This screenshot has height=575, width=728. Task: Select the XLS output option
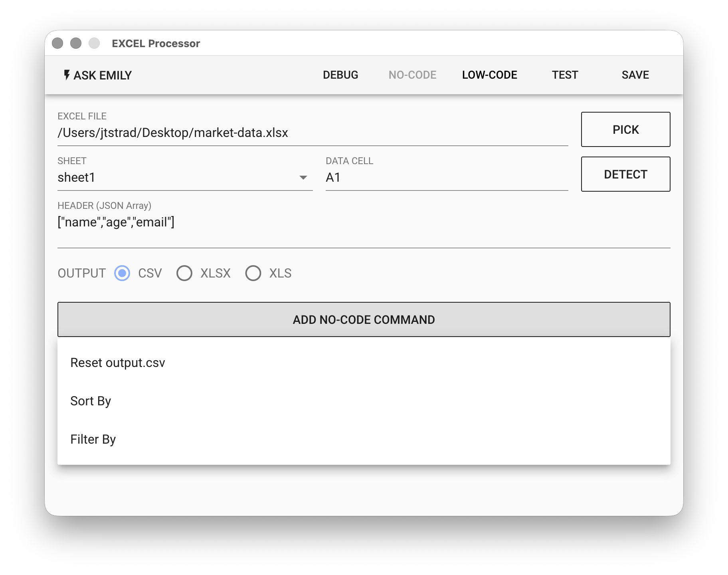pos(253,274)
